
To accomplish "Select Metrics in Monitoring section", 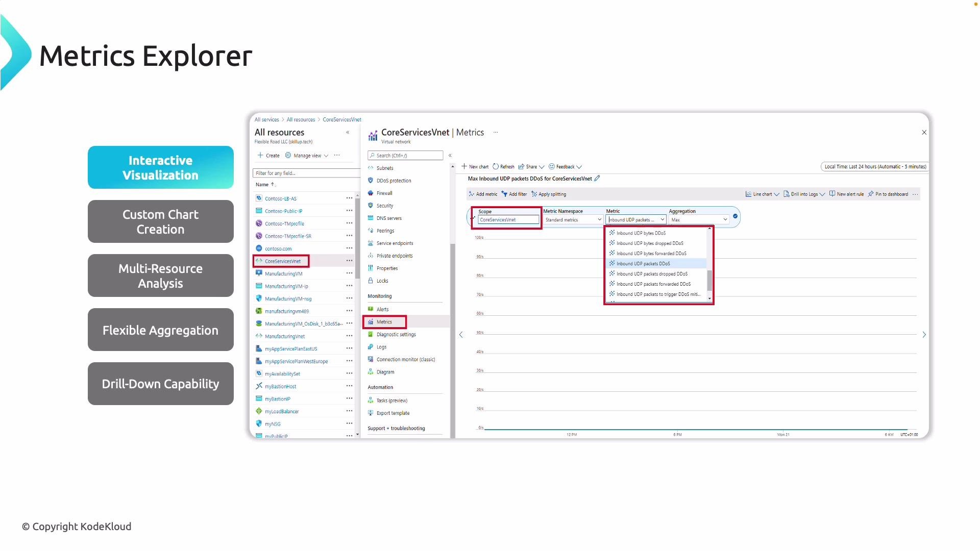I will [x=384, y=322].
